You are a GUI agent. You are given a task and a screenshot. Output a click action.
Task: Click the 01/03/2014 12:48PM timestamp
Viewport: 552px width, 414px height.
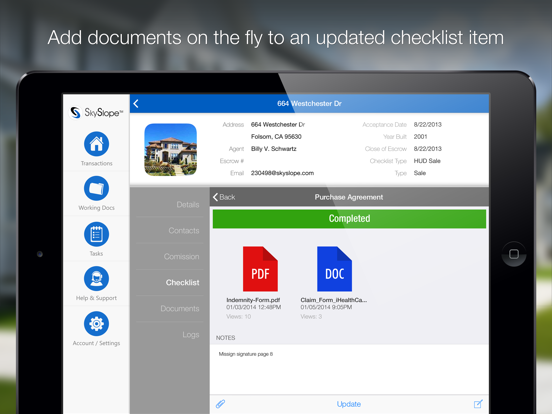click(253, 307)
